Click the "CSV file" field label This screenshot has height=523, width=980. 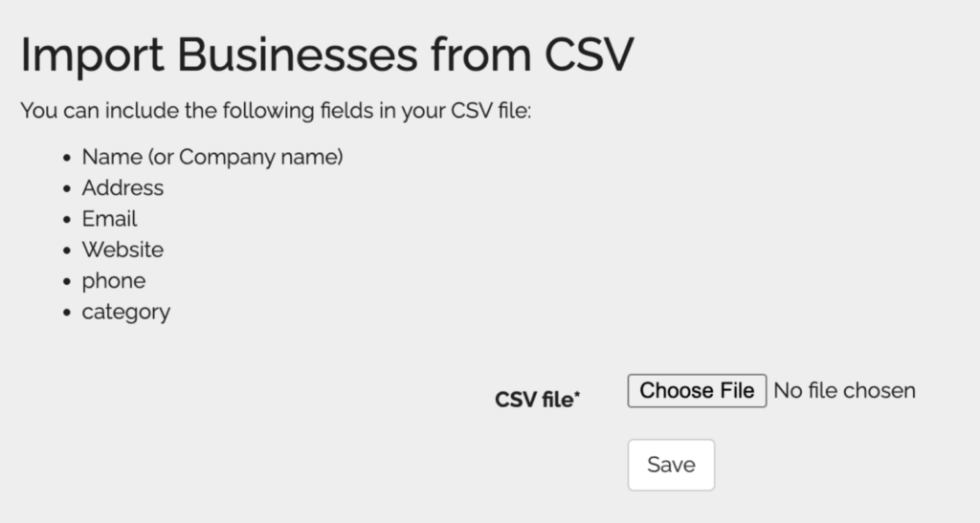(534, 401)
